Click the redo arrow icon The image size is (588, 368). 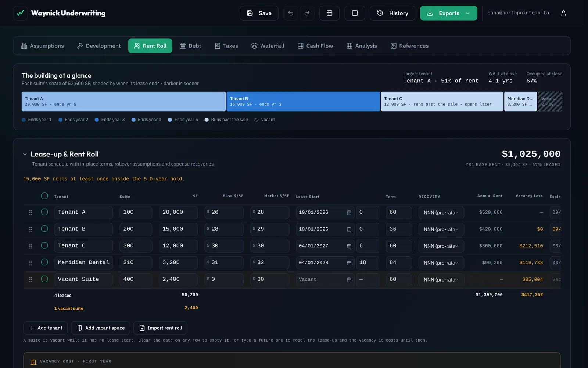pos(307,13)
